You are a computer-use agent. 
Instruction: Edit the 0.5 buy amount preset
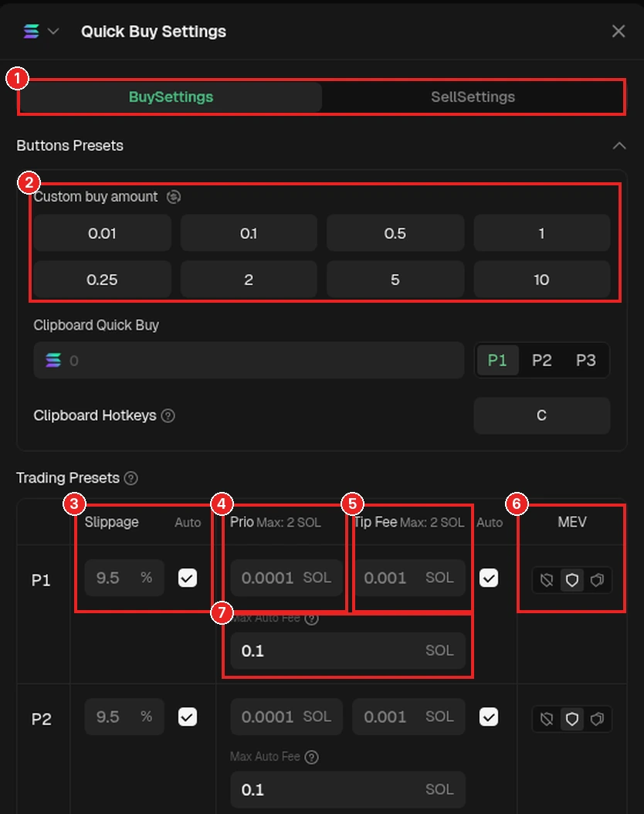click(395, 233)
